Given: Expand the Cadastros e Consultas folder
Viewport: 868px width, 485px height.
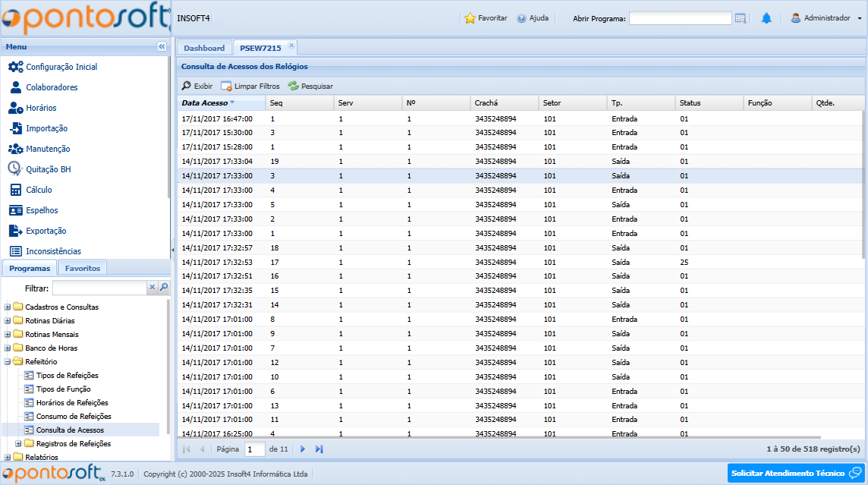Looking at the screenshot, I should 8,307.
